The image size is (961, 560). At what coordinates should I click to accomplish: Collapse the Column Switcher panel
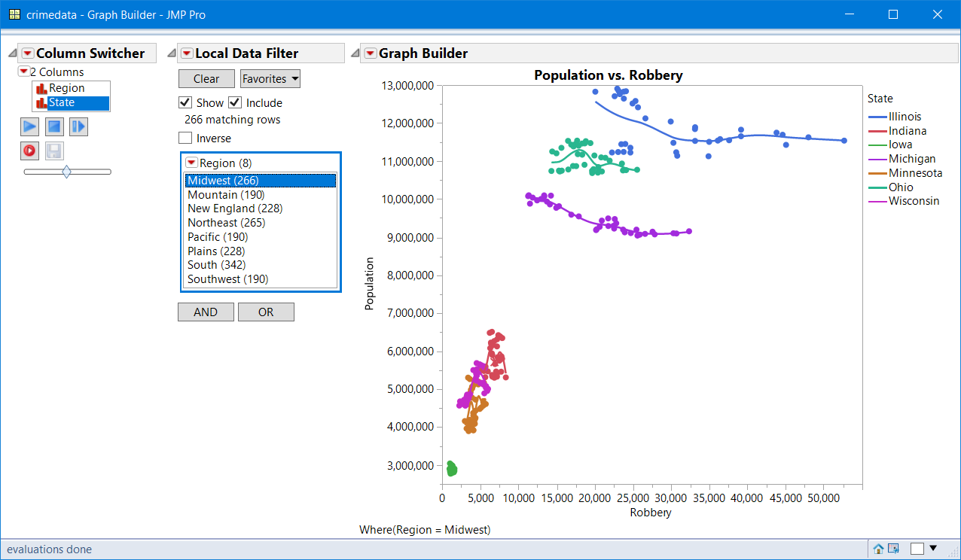[12, 53]
